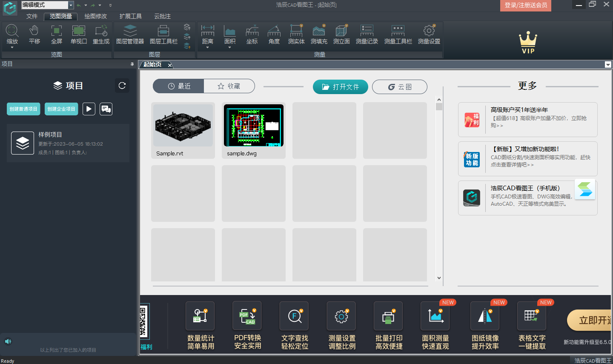Click the 立即开通 upgrade button
Viewport: 613px width, 364px height.
click(590, 321)
